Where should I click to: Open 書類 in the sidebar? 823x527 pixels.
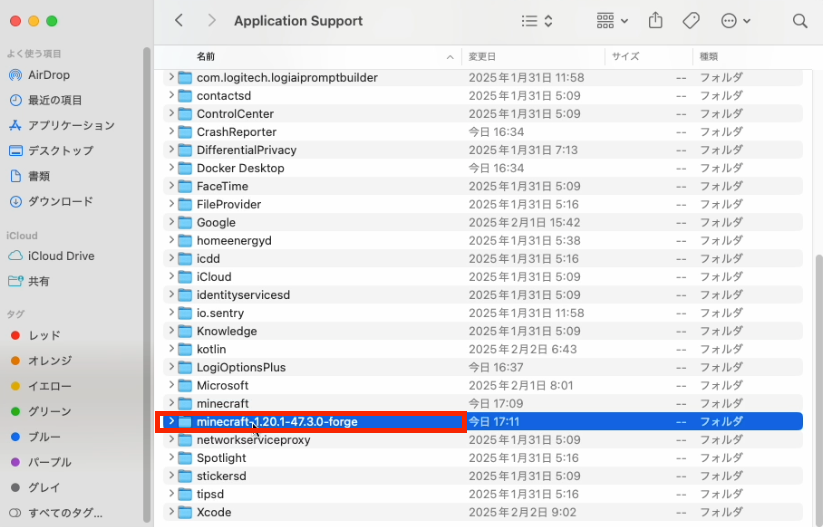(x=29, y=176)
